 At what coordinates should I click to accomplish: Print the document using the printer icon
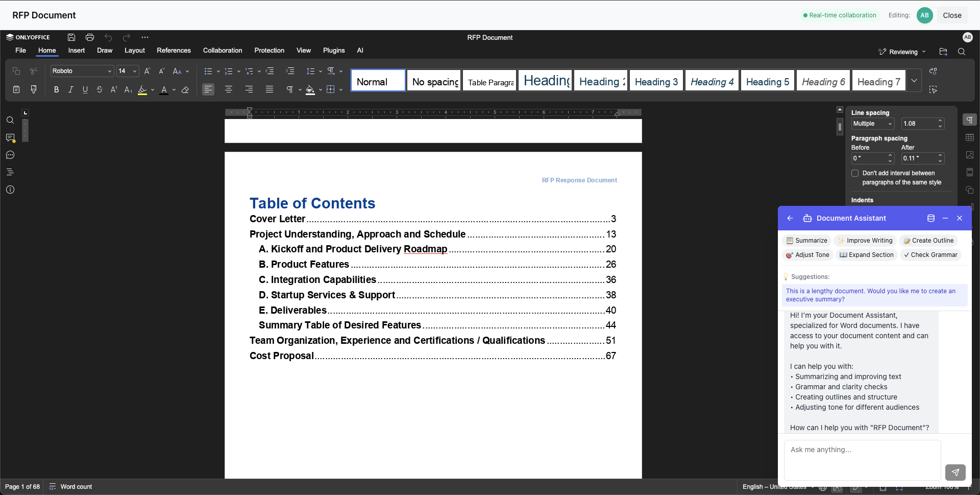[x=90, y=37]
